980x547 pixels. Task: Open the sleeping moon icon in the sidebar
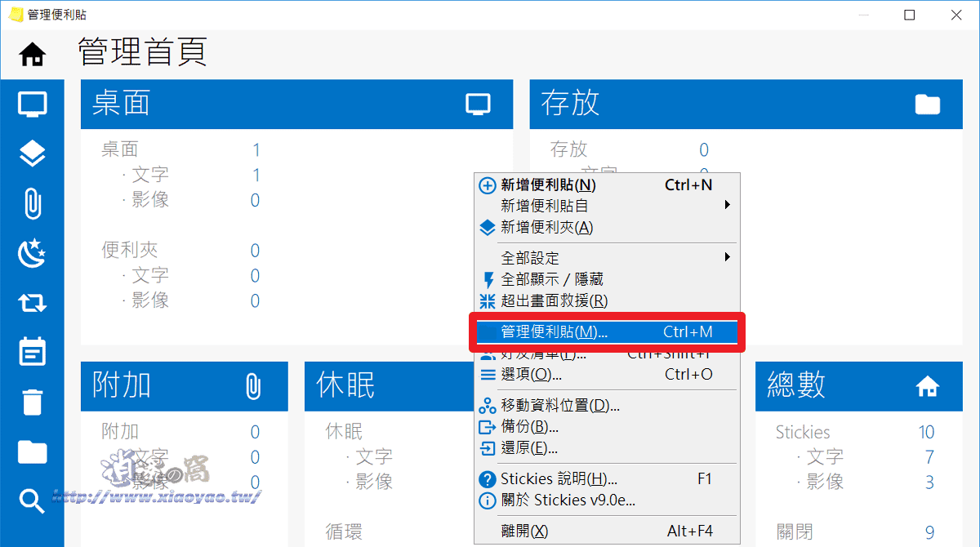pyautogui.click(x=33, y=254)
